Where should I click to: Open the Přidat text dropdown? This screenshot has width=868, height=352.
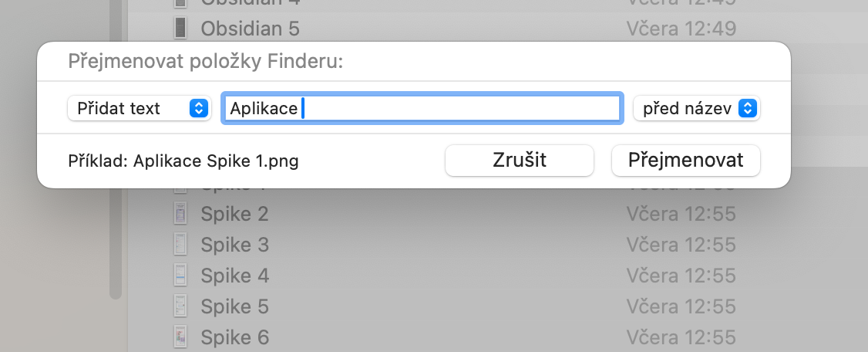click(x=139, y=109)
